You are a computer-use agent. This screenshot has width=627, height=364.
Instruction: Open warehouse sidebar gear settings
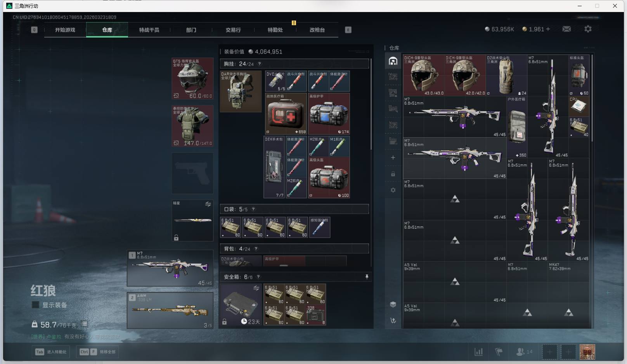tap(393, 190)
